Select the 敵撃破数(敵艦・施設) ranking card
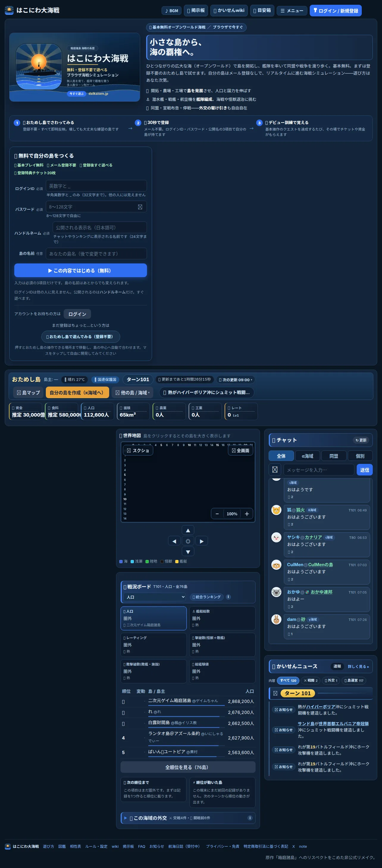The height and width of the screenshot is (868, 382). tap(154, 671)
